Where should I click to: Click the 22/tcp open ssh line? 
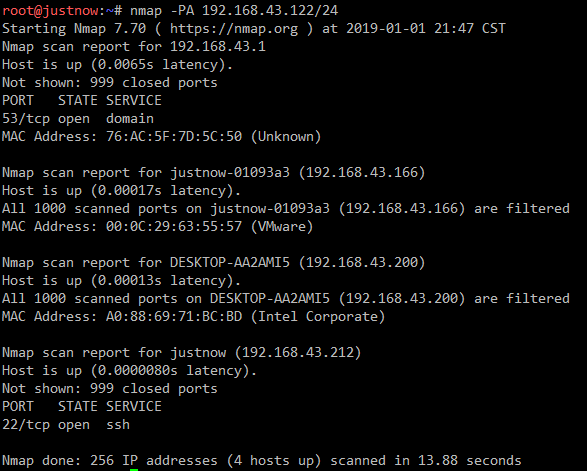[66, 425]
